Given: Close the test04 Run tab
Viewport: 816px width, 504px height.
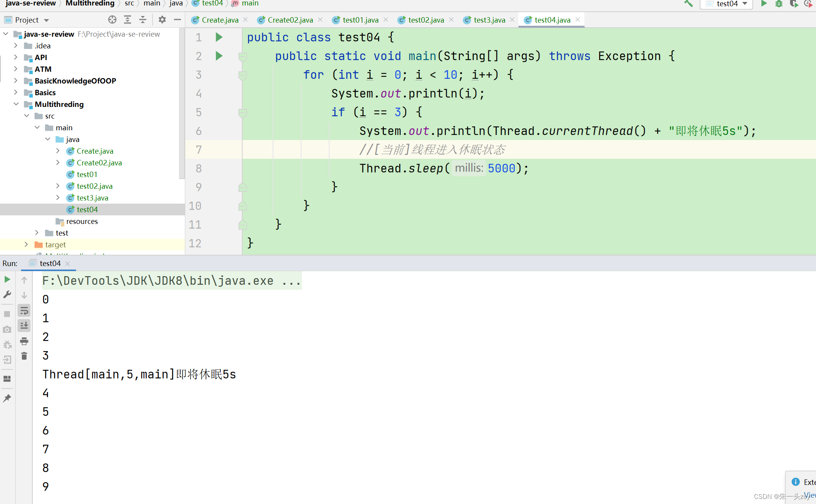Looking at the screenshot, I should click(67, 264).
